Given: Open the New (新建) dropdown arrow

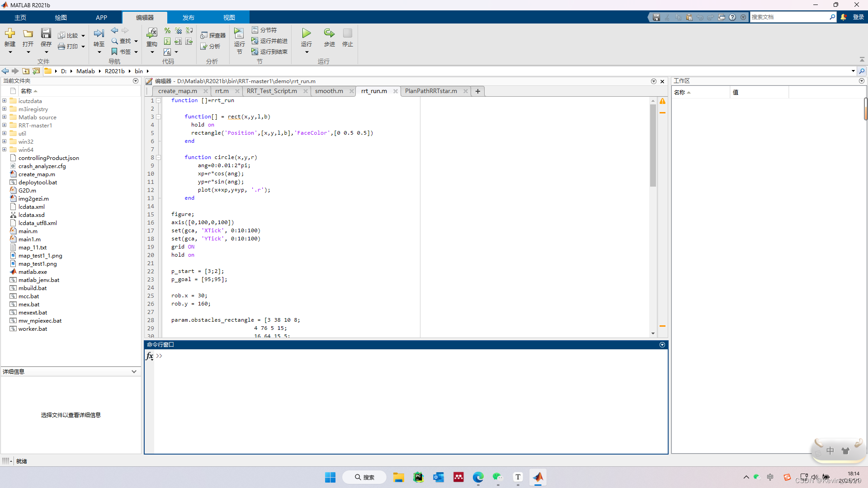Looking at the screenshot, I should (x=10, y=52).
